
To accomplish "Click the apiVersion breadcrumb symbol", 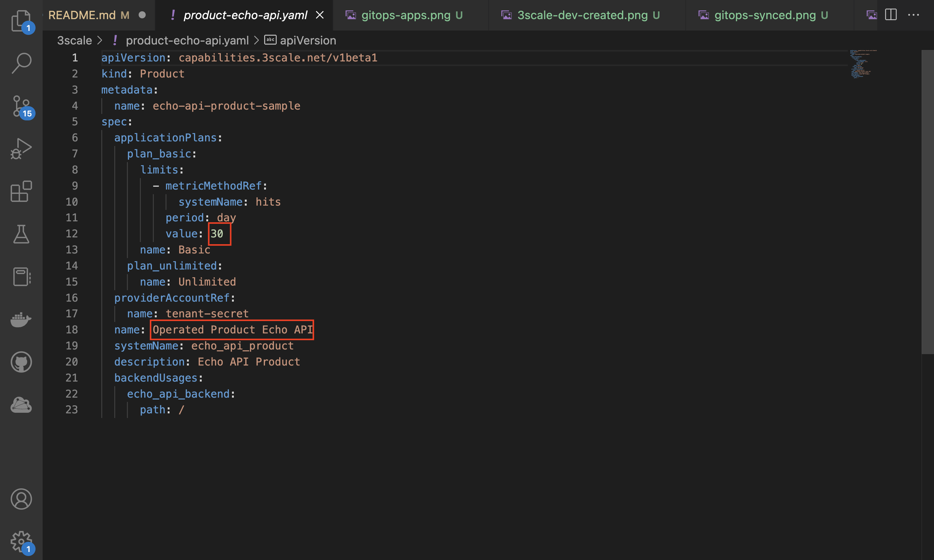I will 308,40.
